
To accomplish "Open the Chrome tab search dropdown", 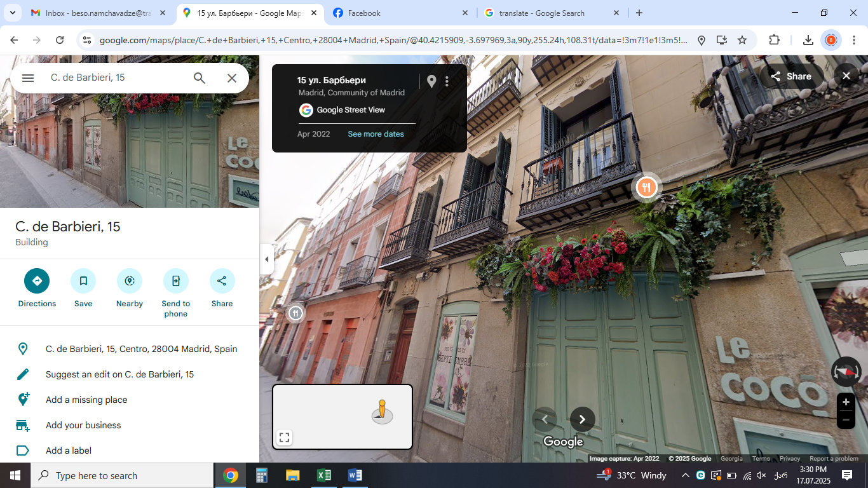I will click(x=12, y=13).
